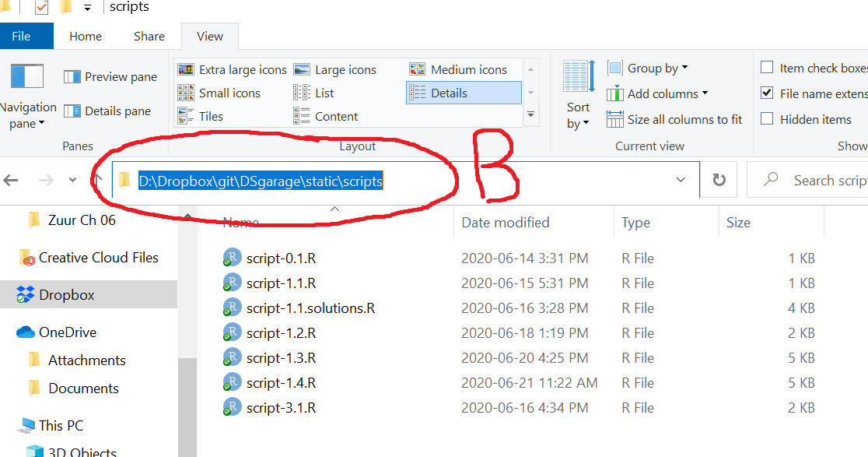Sort by Date modified column
This screenshot has width=868, height=457.
[x=506, y=223]
